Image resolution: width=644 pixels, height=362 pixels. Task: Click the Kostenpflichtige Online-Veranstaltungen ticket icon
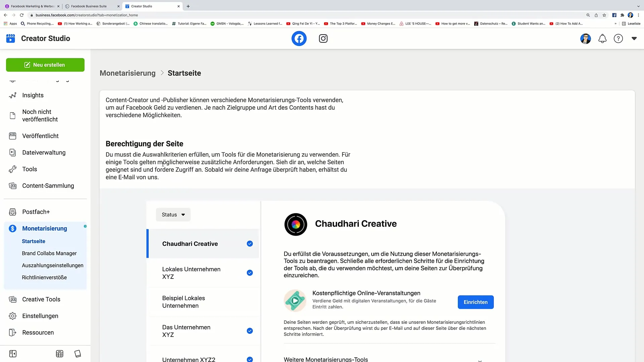(x=295, y=301)
